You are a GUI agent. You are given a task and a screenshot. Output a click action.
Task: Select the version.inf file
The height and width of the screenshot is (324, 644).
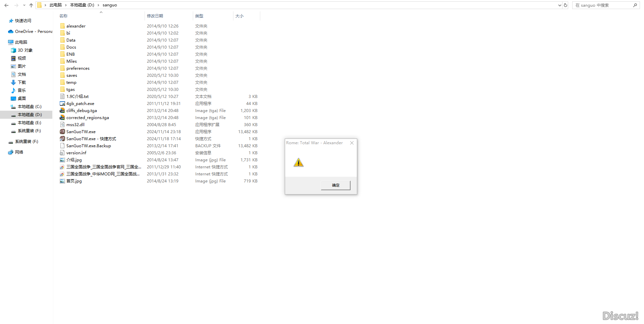(76, 153)
